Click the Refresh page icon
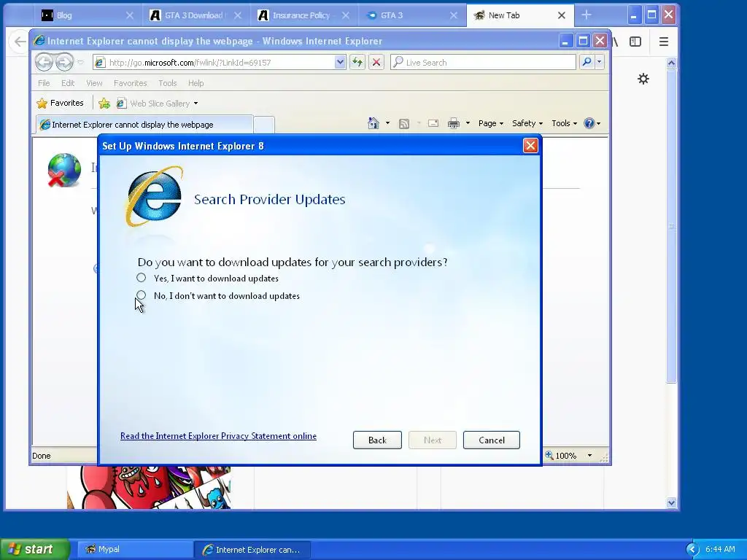 357,63
